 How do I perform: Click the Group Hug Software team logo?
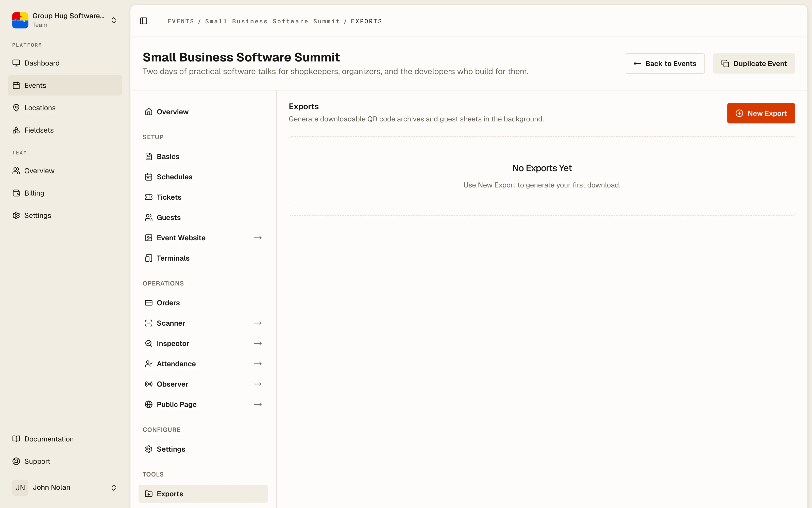[20, 20]
